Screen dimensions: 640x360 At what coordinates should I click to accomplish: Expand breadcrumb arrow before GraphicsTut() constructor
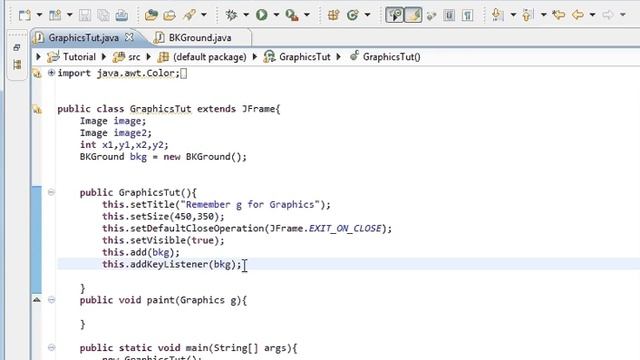339,57
